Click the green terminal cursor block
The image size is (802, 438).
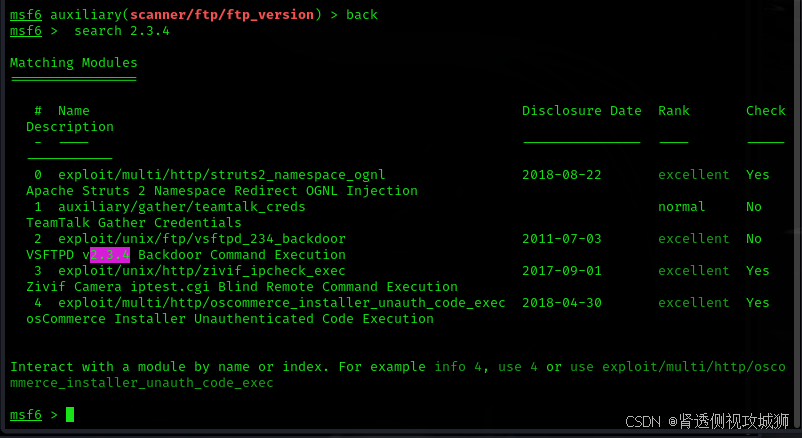pyautogui.click(x=70, y=414)
